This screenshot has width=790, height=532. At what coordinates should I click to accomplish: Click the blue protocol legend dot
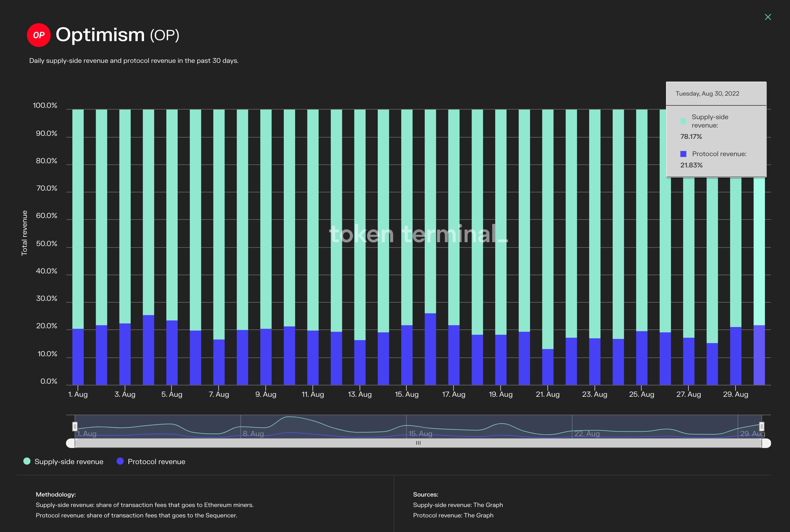pyautogui.click(x=120, y=461)
